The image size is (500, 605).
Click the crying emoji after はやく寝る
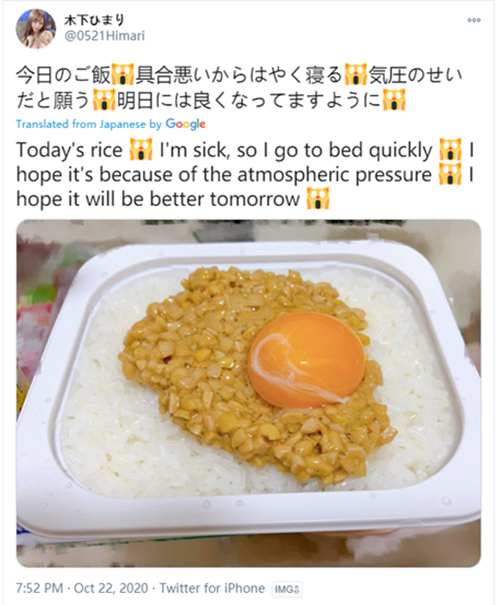(355, 74)
